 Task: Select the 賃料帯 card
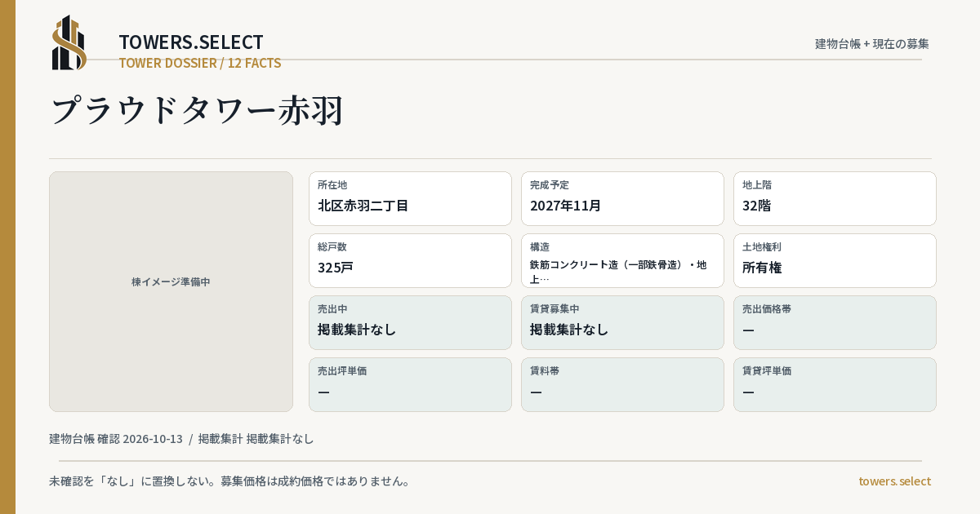pos(622,384)
